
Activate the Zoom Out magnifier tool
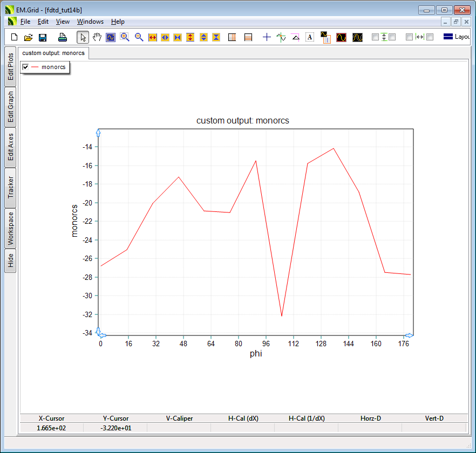(x=139, y=37)
